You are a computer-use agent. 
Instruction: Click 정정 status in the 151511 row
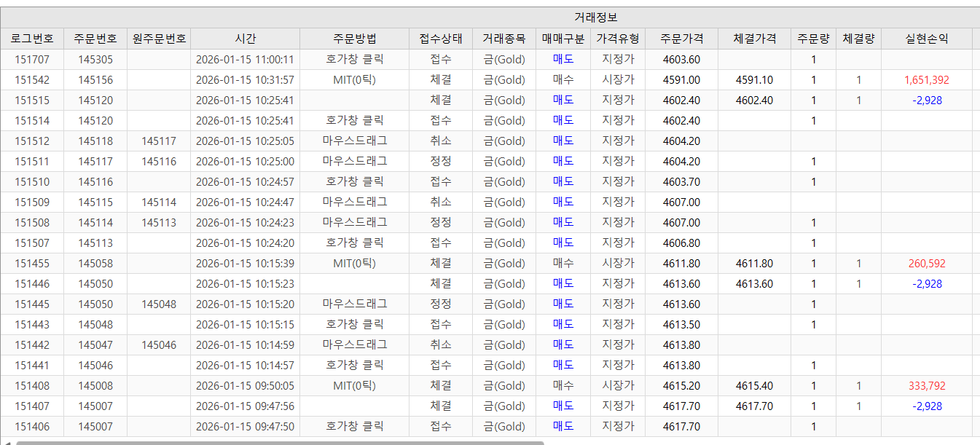[441, 162]
